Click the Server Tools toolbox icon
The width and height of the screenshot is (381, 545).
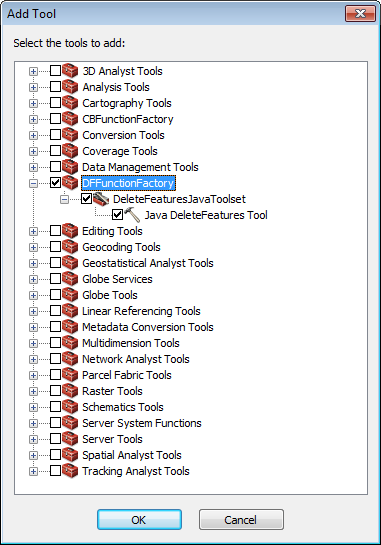tap(70, 439)
